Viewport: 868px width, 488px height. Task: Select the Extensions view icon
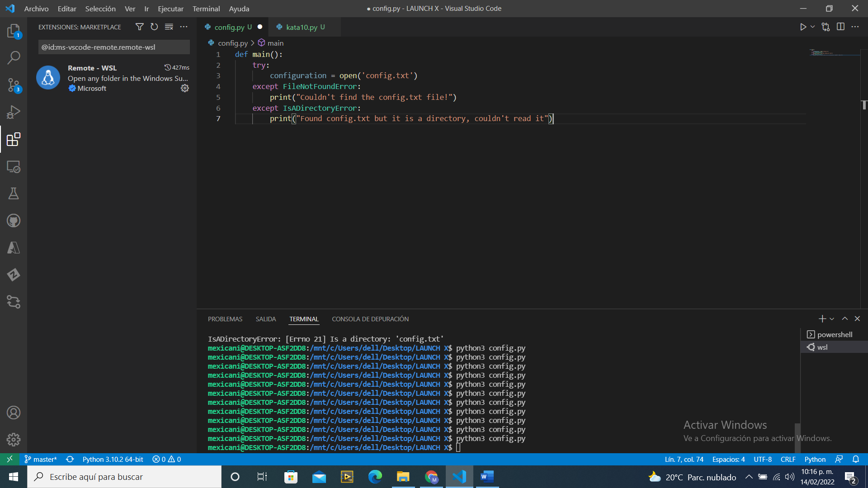[x=14, y=139]
